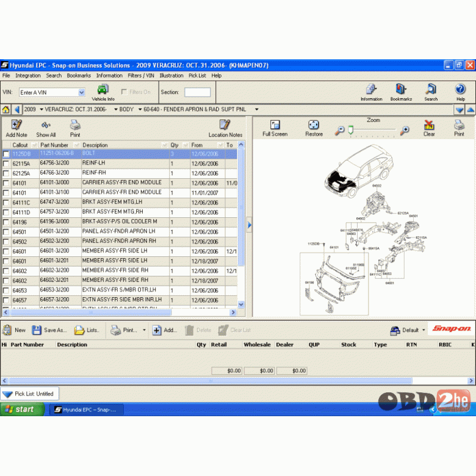Click the pick list horizontal scrollbar

[x=211, y=381]
